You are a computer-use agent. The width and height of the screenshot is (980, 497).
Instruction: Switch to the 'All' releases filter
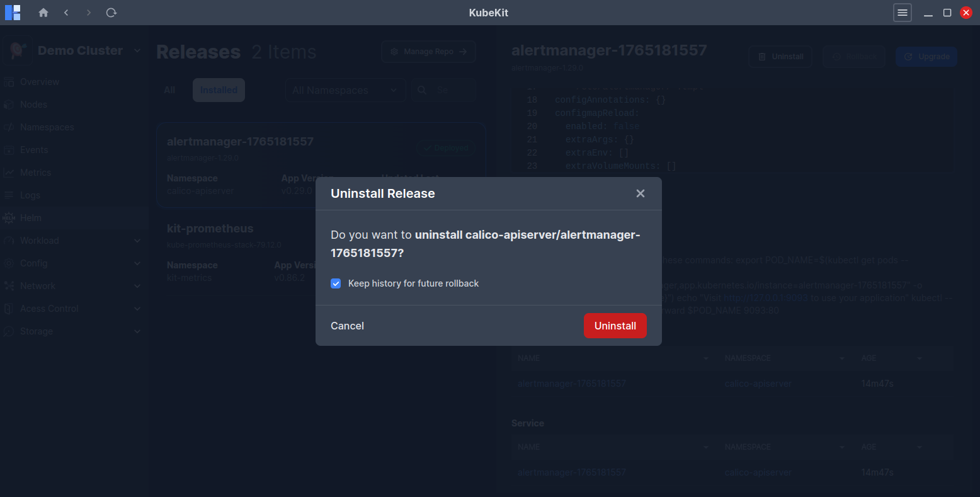click(x=169, y=89)
